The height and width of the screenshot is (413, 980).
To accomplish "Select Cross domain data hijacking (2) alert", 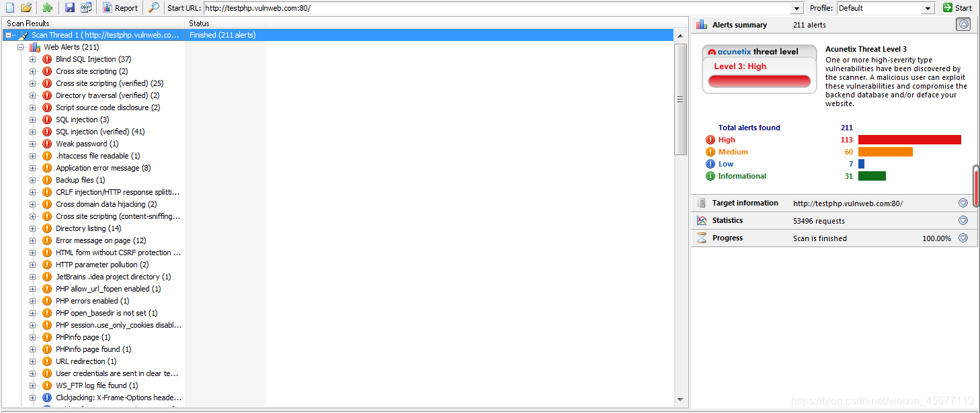I will (106, 204).
